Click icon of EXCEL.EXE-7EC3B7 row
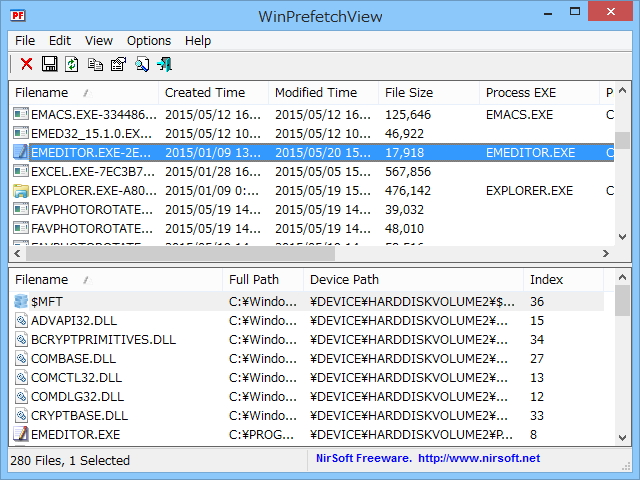 (x=21, y=171)
